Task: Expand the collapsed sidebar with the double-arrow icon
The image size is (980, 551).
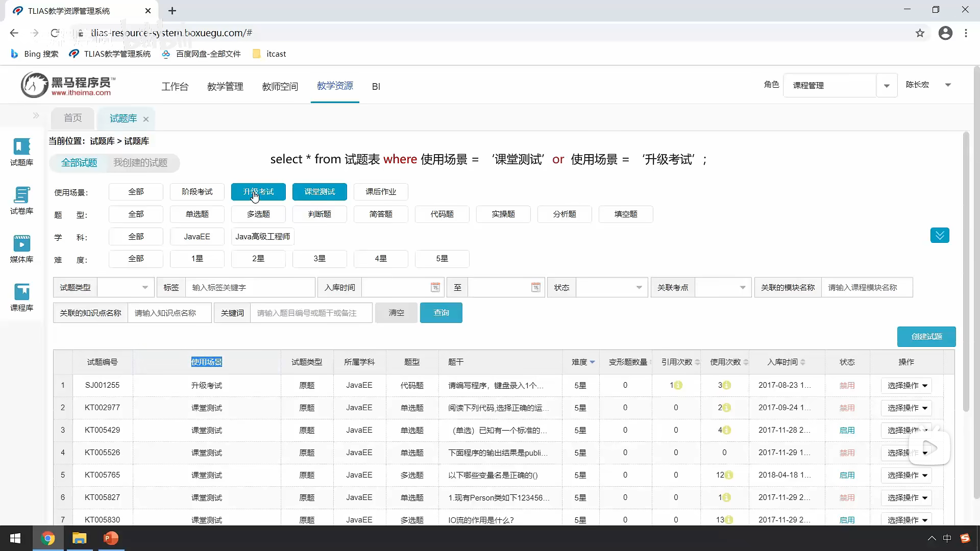Action: [36, 115]
